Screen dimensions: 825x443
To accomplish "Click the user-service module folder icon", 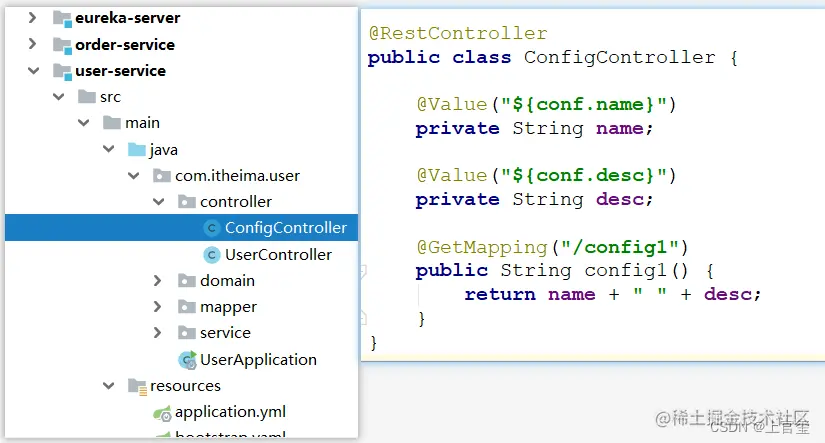I will pyautogui.click(x=62, y=72).
